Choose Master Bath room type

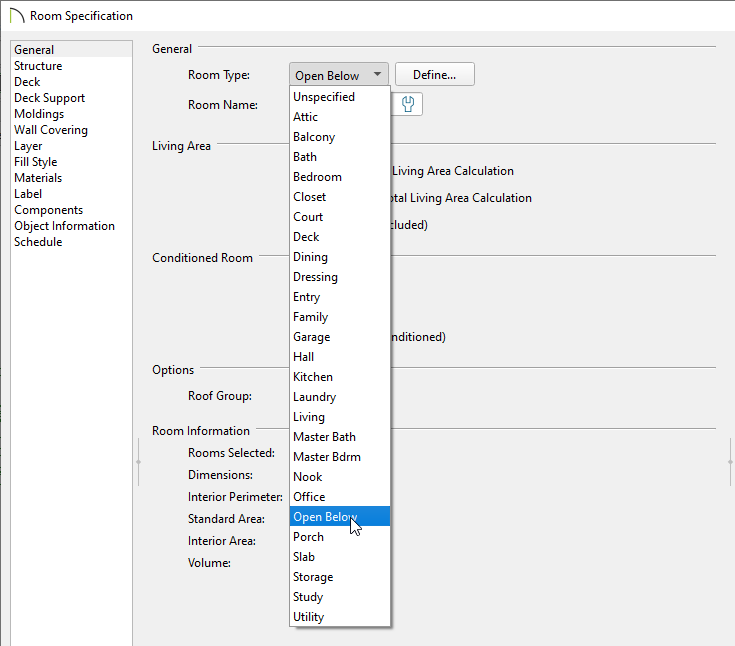coord(340,437)
